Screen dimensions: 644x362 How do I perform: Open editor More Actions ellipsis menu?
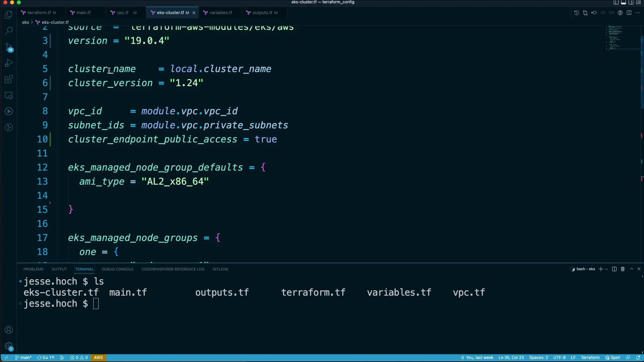[638, 13]
